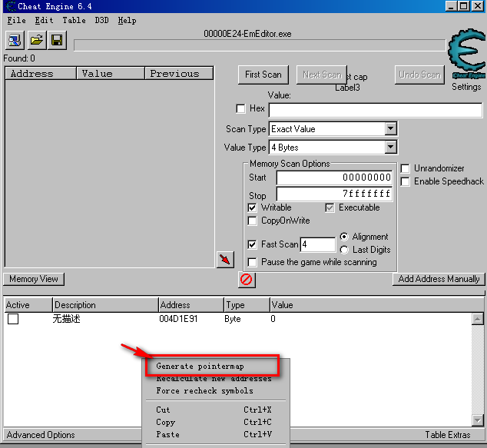Click the Stop address input field
This screenshot has width=487, height=448.
pyautogui.click(x=334, y=194)
